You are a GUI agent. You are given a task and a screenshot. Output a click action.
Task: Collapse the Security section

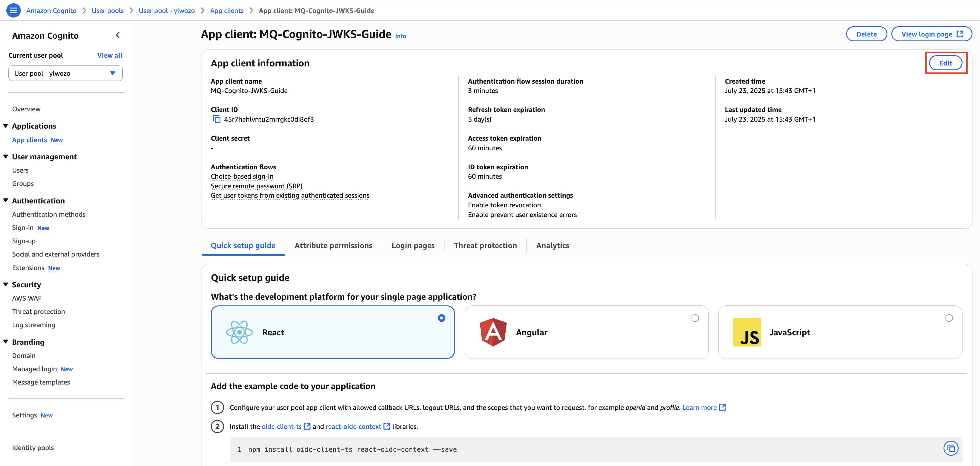6,284
